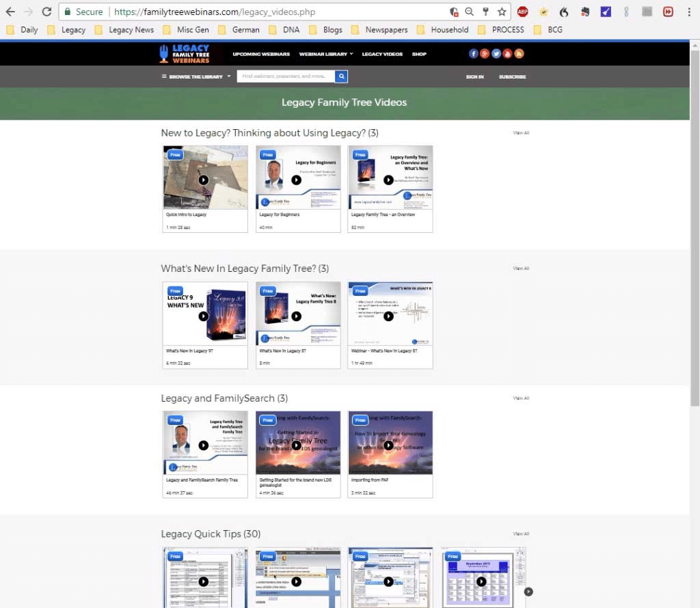700x608 pixels.
Task: Open the PROCESS bookmarks folder
Action: pos(501,30)
